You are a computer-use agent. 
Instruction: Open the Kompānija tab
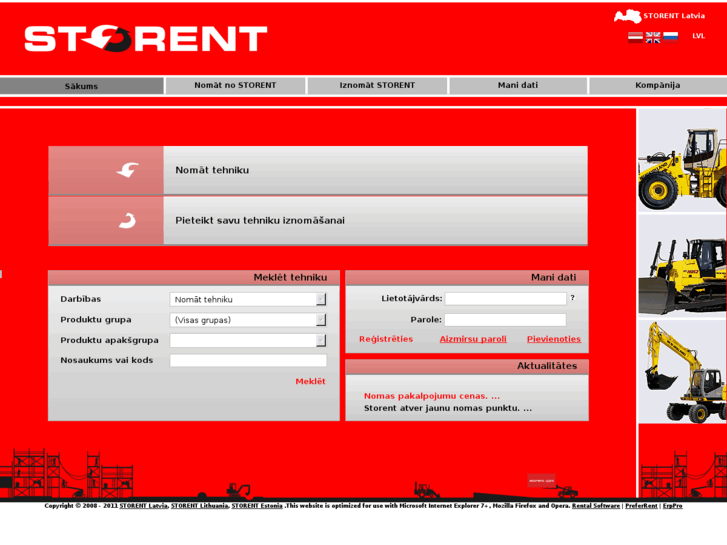click(x=658, y=85)
